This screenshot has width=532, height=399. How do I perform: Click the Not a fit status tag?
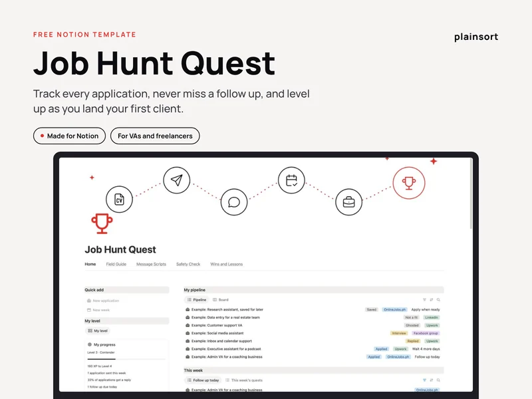click(x=411, y=318)
